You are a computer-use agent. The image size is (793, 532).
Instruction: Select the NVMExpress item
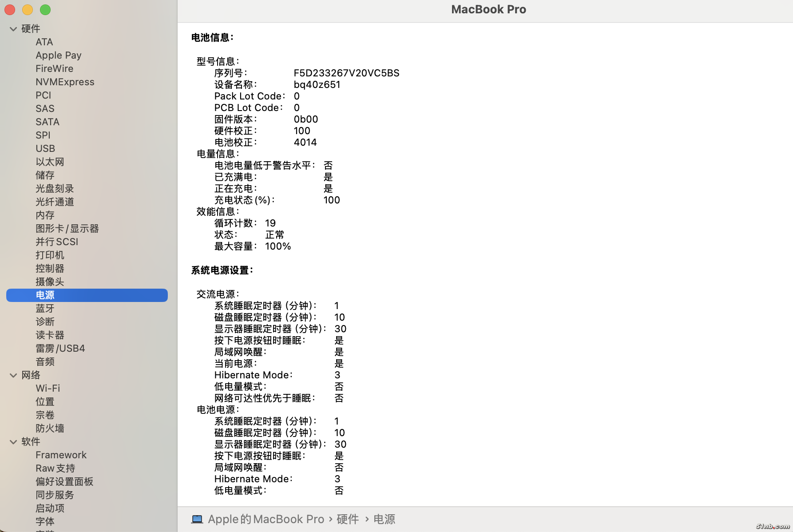[x=65, y=82]
